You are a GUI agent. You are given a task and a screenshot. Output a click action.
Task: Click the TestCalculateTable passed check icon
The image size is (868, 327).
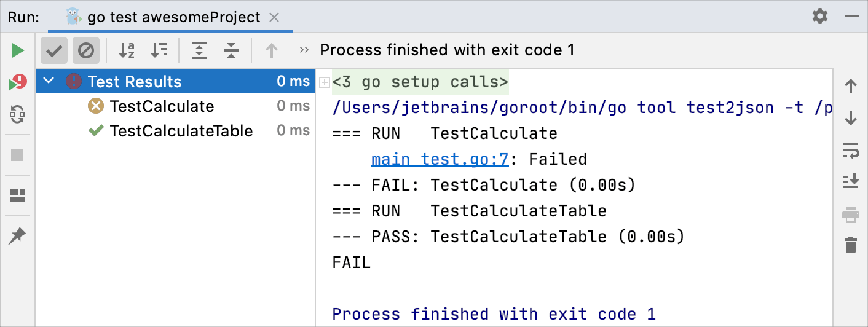click(95, 131)
